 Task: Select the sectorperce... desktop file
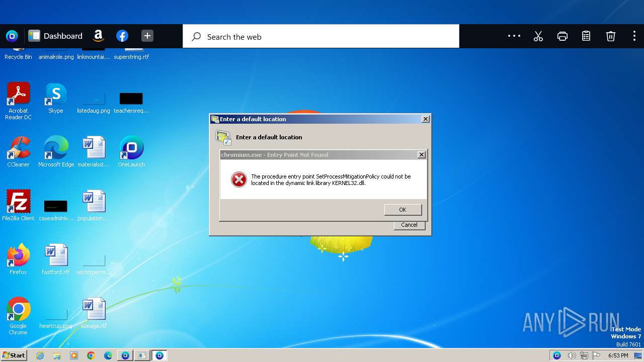[94, 264]
